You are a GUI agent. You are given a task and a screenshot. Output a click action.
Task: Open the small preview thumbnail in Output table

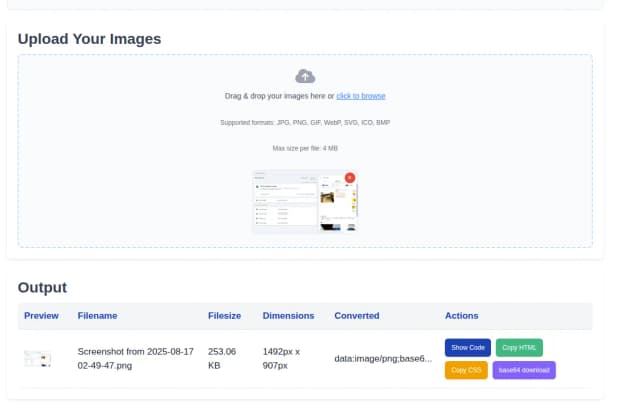38,359
